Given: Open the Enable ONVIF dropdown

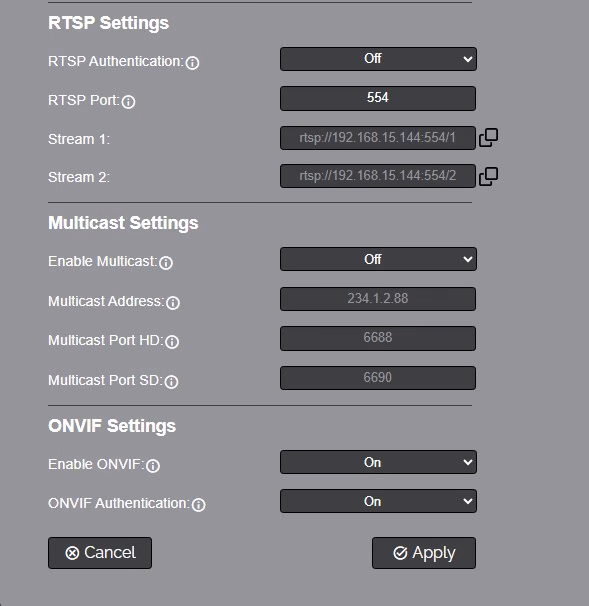Looking at the screenshot, I should point(378,462).
